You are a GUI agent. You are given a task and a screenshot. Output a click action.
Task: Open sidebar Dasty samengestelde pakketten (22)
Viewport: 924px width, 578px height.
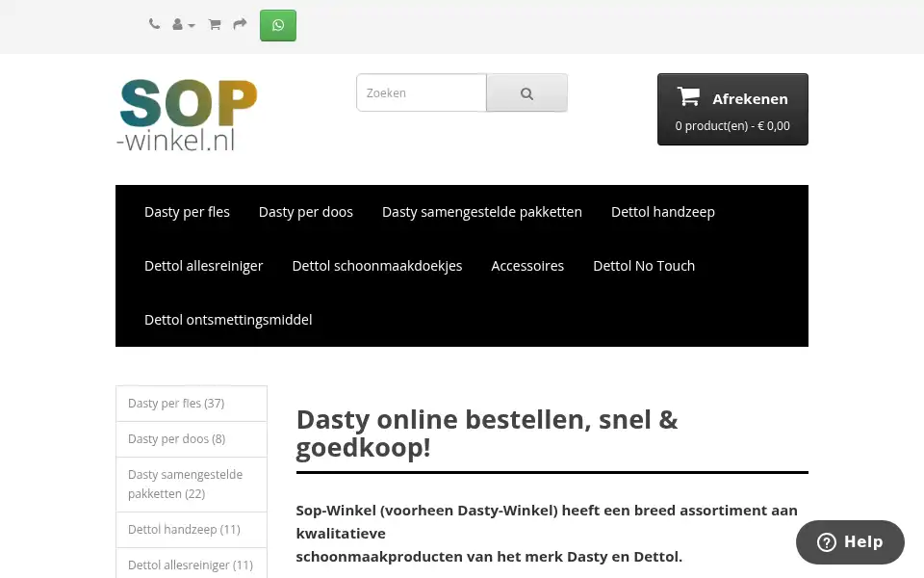[x=192, y=485]
